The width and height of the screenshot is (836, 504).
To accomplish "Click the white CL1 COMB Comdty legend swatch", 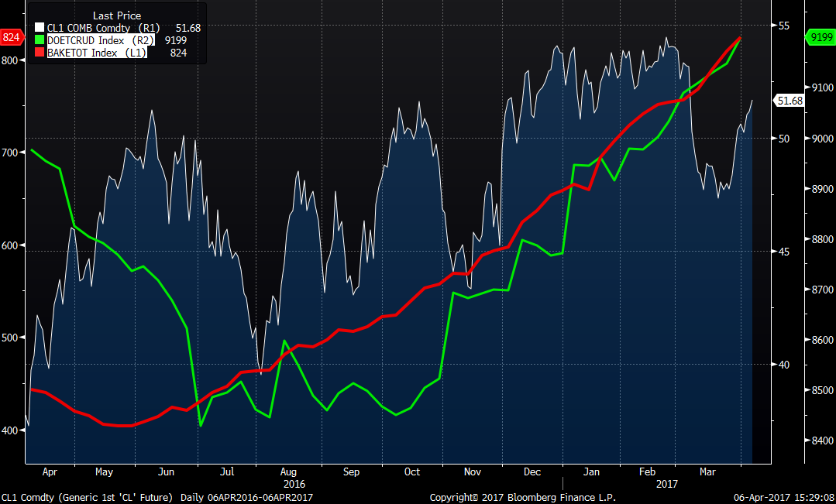I will point(40,28).
